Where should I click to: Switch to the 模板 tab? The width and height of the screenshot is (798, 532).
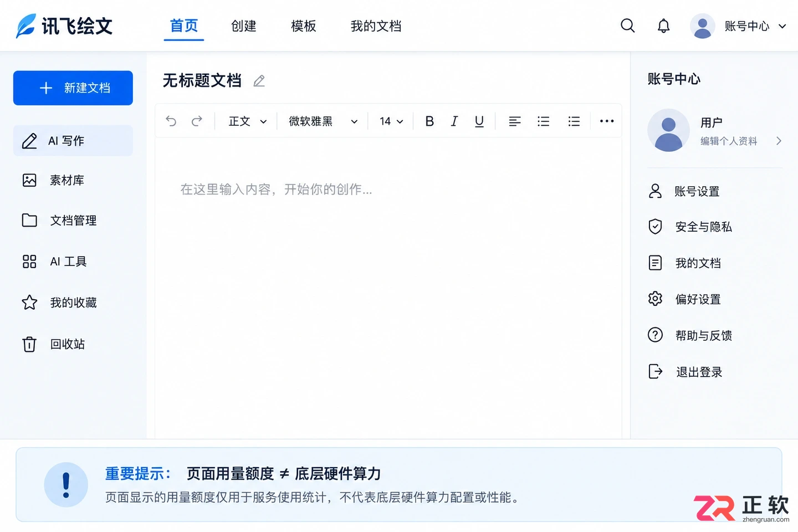click(304, 26)
